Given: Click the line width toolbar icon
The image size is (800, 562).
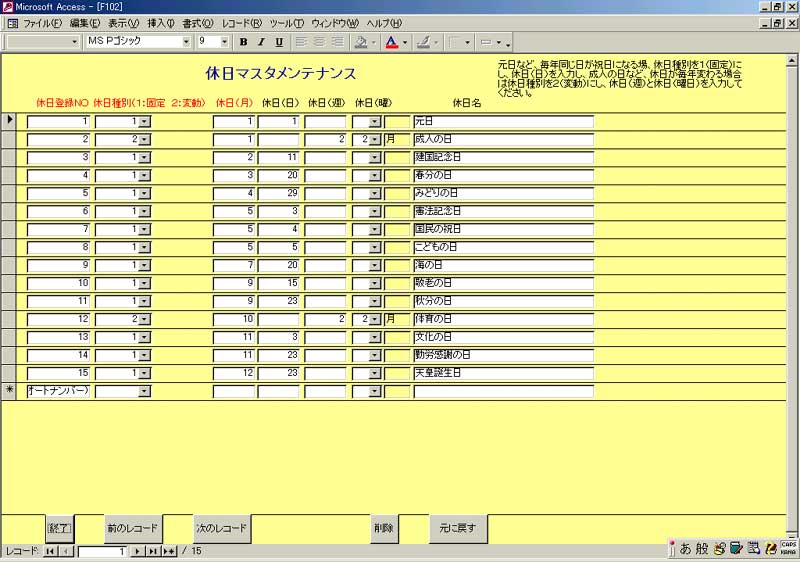Looking at the screenshot, I should coord(455,42).
